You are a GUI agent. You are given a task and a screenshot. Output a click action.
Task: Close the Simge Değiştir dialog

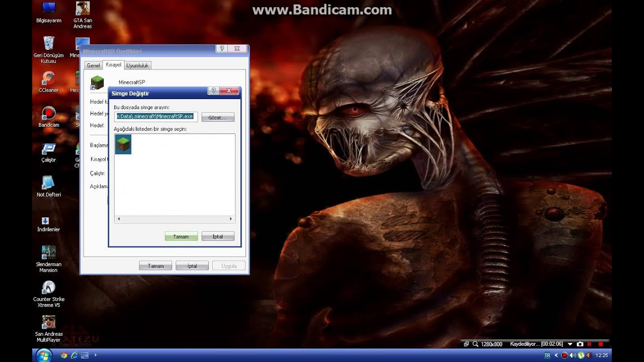pyautogui.click(x=229, y=90)
